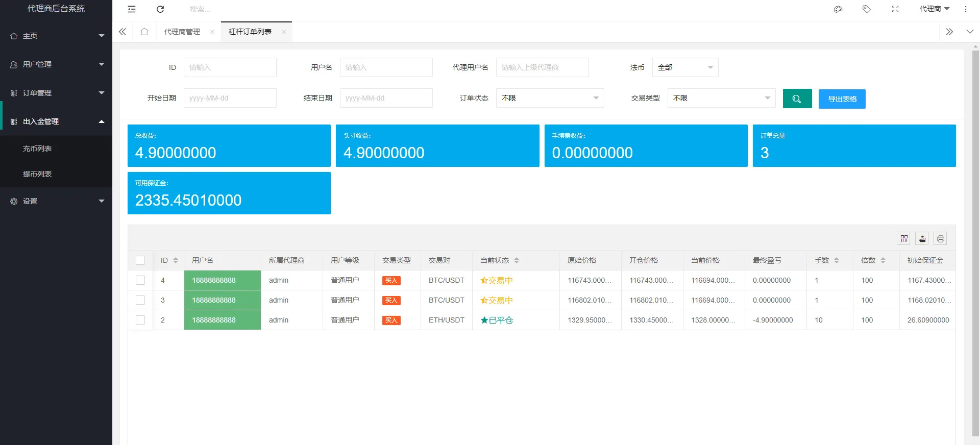The width and height of the screenshot is (980, 445).
Task: Click the 开始日期 date input field
Action: click(230, 98)
